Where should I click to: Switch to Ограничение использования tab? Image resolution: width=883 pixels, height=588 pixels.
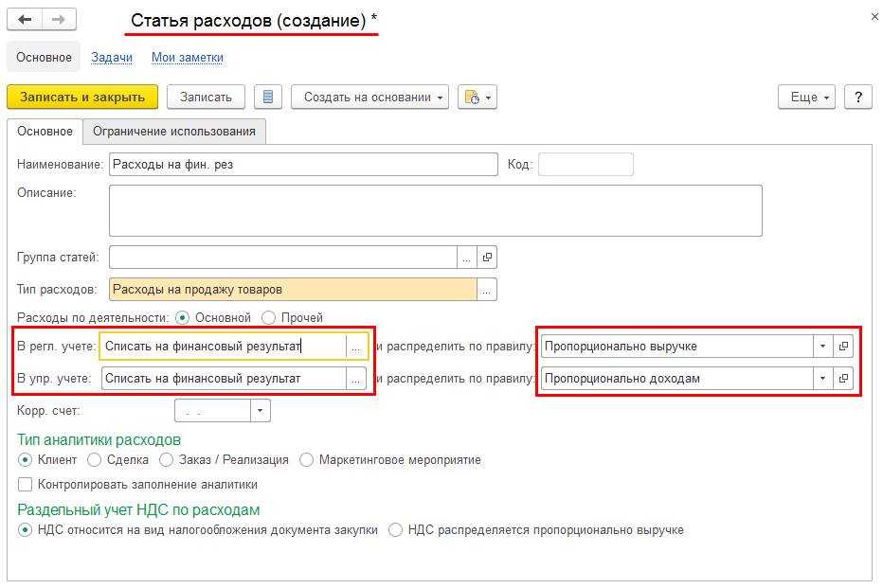click(174, 131)
